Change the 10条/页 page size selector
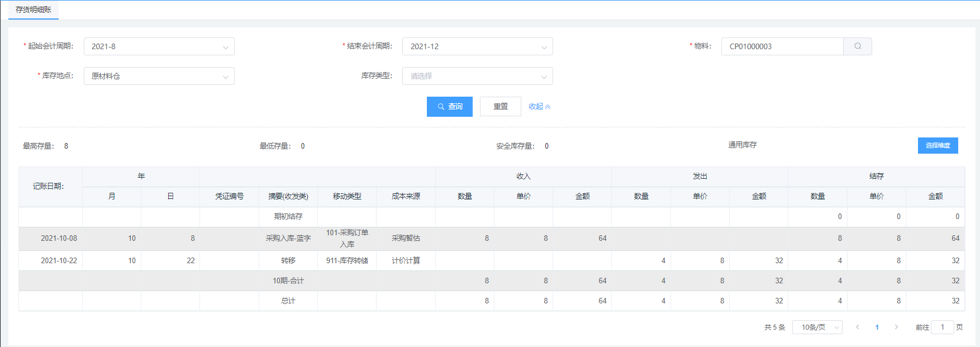This screenshot has width=980, height=347. tap(817, 327)
